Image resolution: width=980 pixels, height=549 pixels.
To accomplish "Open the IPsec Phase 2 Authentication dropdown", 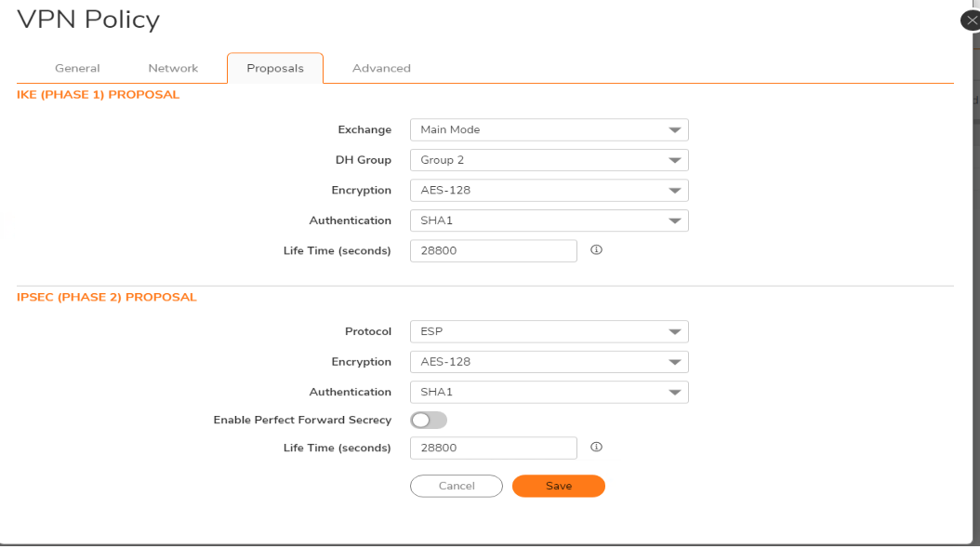I will tap(550, 392).
